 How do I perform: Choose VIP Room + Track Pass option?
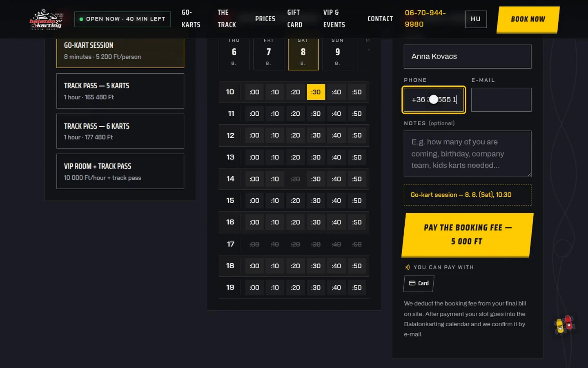(x=120, y=171)
